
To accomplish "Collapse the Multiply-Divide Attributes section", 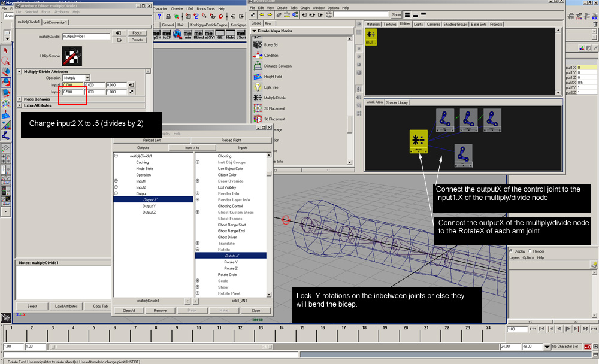I will click(19, 71).
